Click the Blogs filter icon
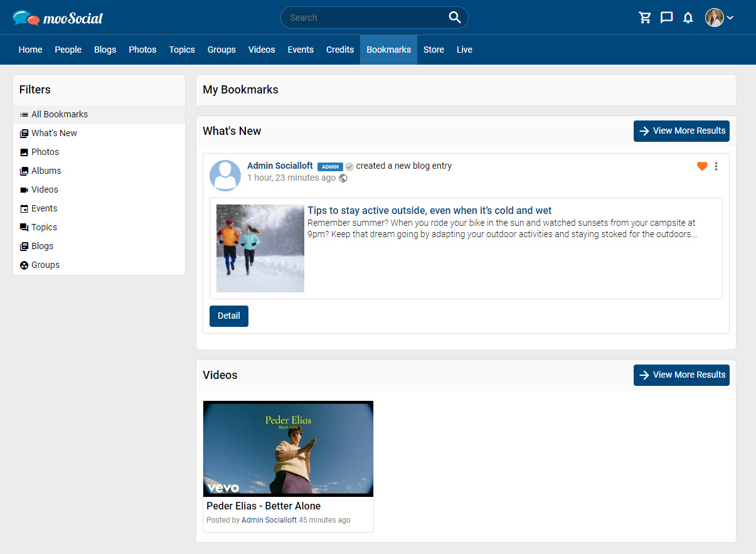 tap(24, 247)
